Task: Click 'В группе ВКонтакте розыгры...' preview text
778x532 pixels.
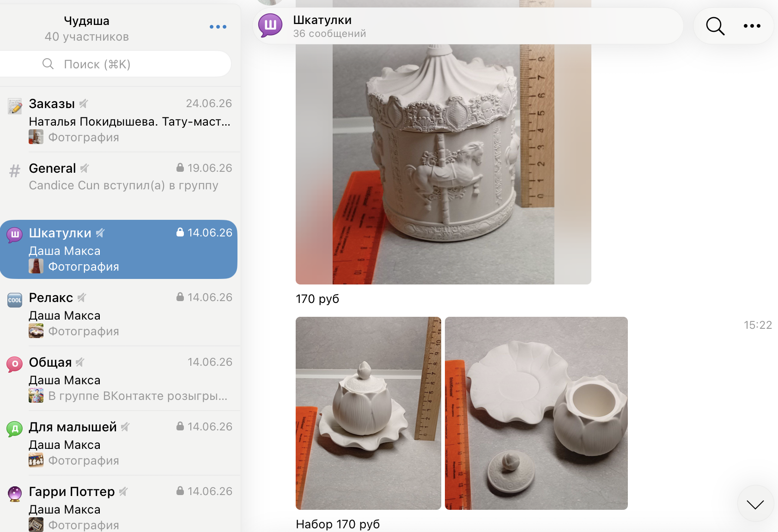Action: point(138,396)
